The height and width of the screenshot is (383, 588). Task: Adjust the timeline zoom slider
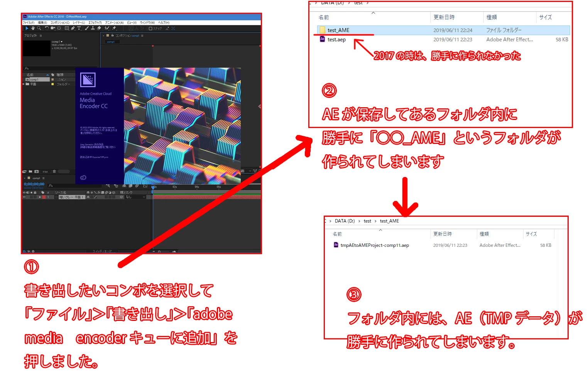(164, 251)
